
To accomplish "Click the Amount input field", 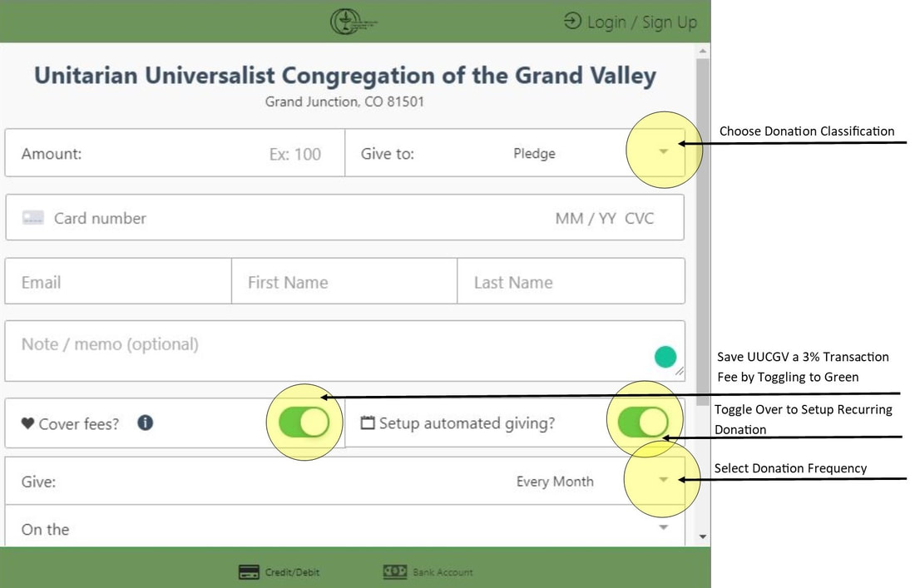I will click(175, 153).
